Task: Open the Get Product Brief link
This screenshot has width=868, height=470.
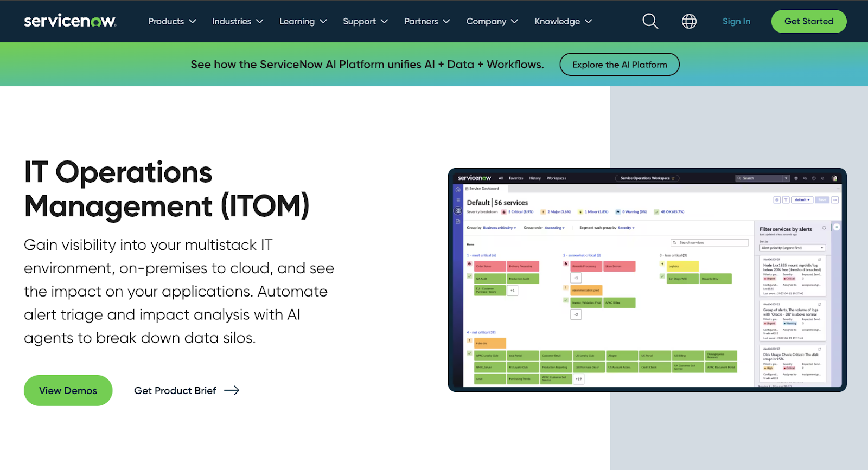Action: point(187,390)
